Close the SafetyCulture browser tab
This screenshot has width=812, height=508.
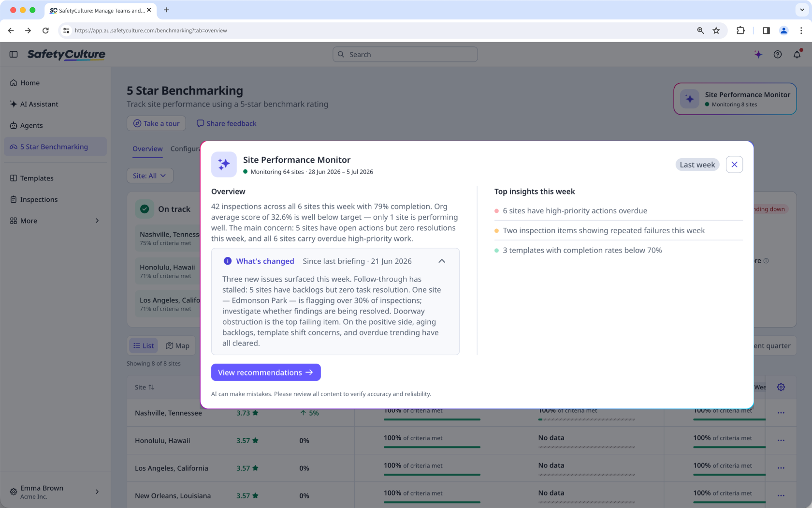coord(149,10)
